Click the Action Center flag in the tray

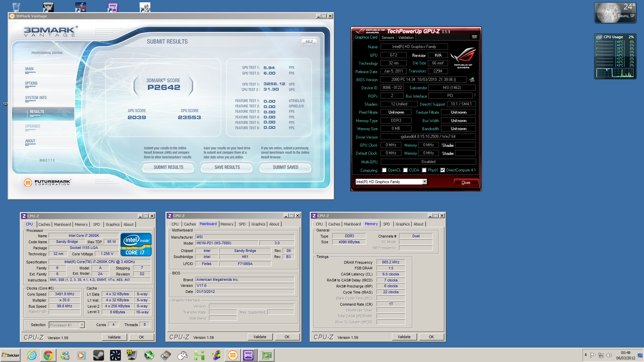pyautogui.click(x=593, y=355)
